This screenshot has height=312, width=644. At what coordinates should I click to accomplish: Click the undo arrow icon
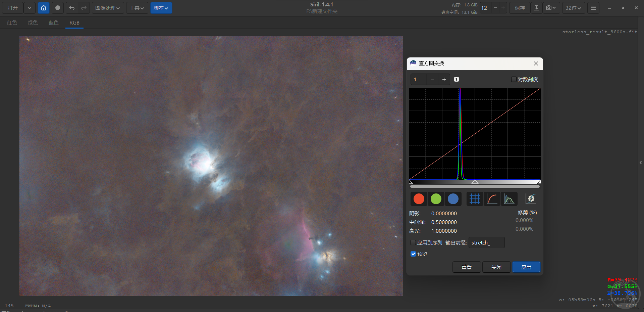pyautogui.click(x=72, y=8)
